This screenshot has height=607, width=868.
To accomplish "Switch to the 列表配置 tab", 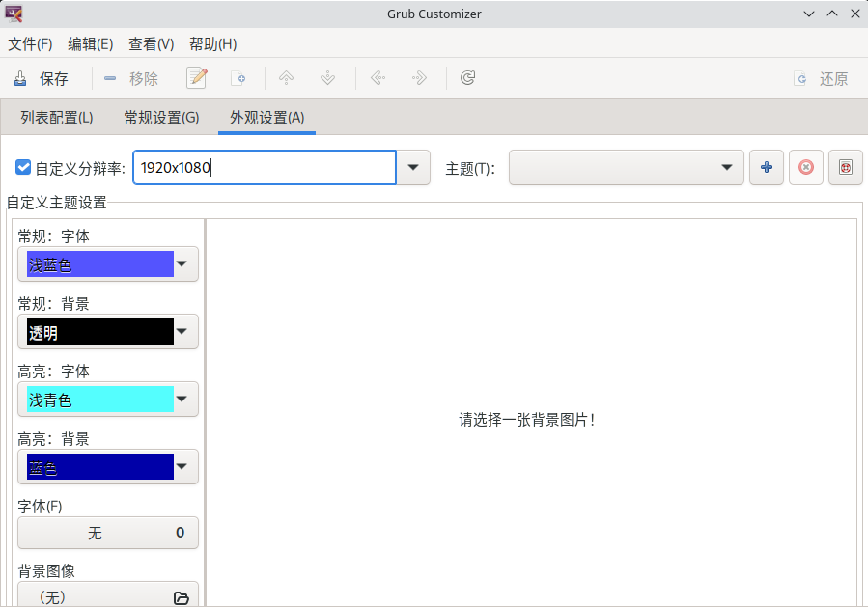I will click(x=57, y=118).
